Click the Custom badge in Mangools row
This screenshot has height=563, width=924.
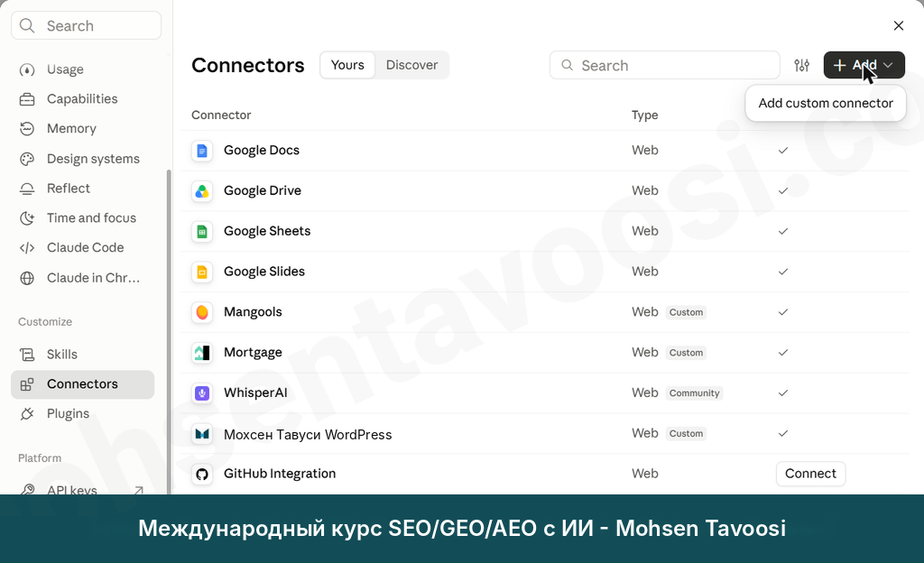coord(686,312)
